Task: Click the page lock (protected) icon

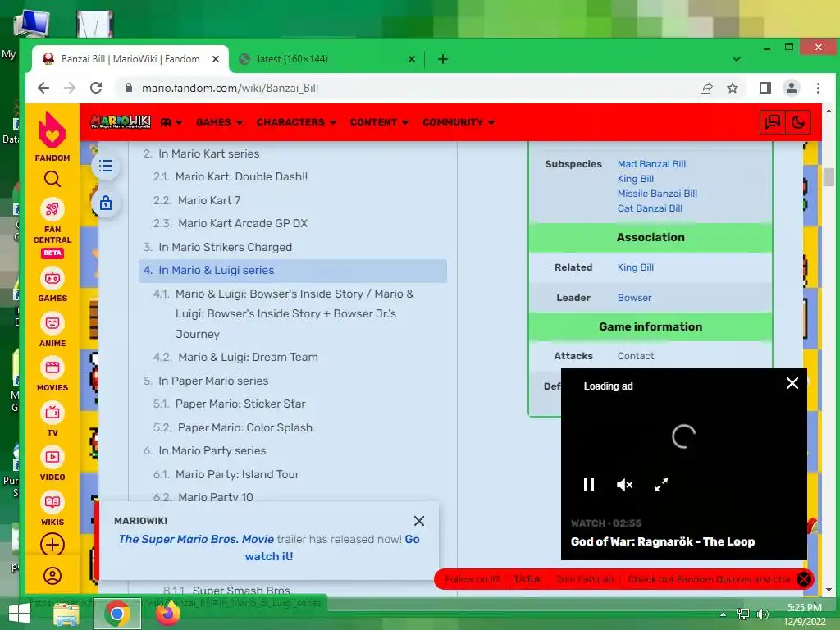Action: [x=106, y=203]
